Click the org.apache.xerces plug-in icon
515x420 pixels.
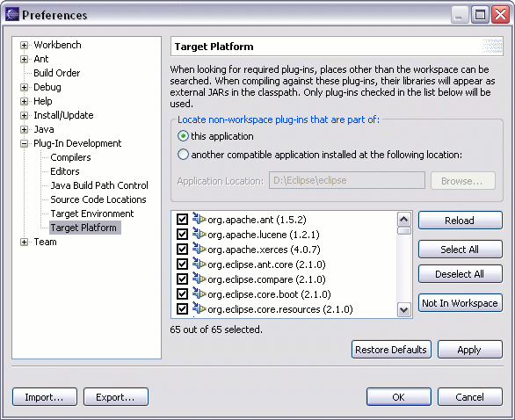point(199,249)
